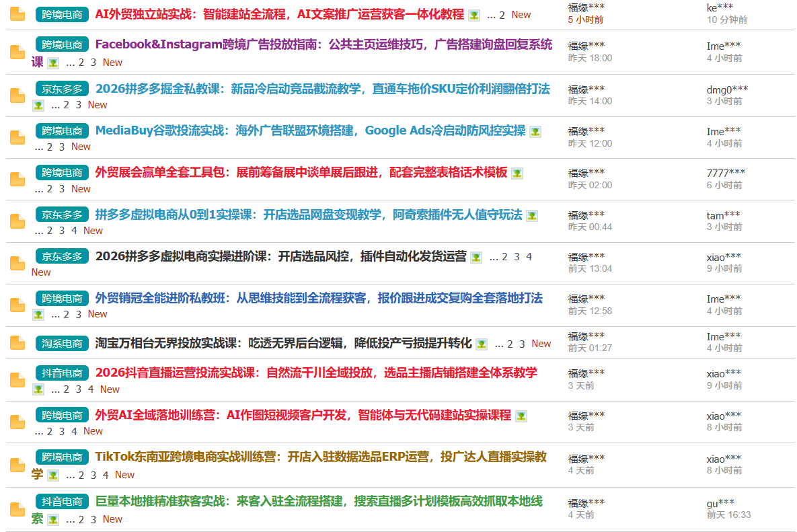Click image attachment icon of 2026拼多多掘金私教课 thread

(x=38, y=105)
